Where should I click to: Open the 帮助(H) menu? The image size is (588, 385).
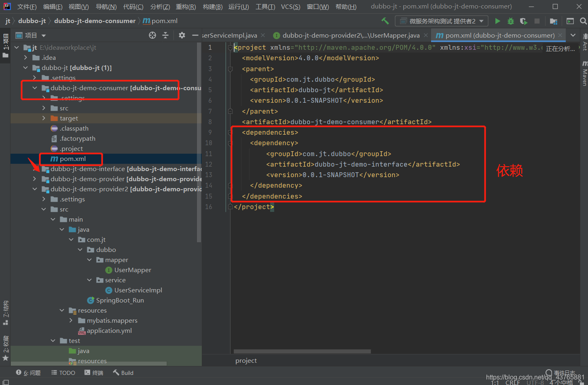[x=346, y=6]
